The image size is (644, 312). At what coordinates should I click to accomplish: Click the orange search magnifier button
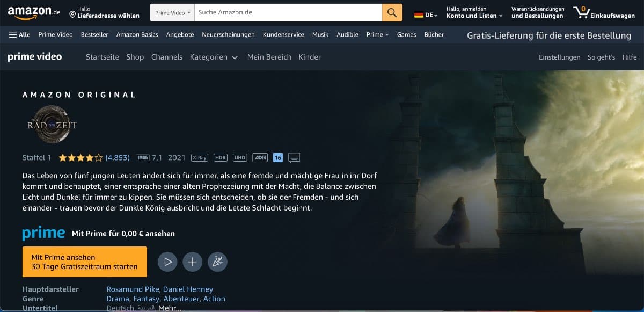point(392,12)
